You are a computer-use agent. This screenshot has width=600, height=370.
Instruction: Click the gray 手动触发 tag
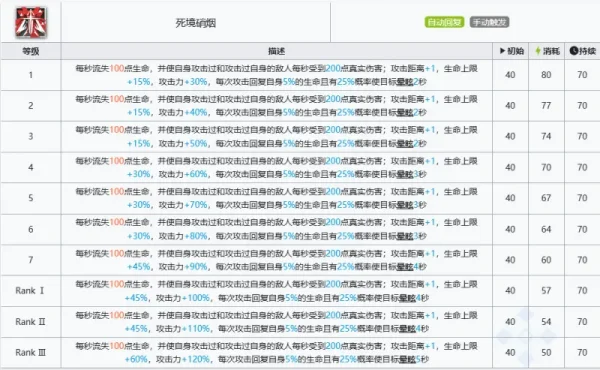pos(489,22)
